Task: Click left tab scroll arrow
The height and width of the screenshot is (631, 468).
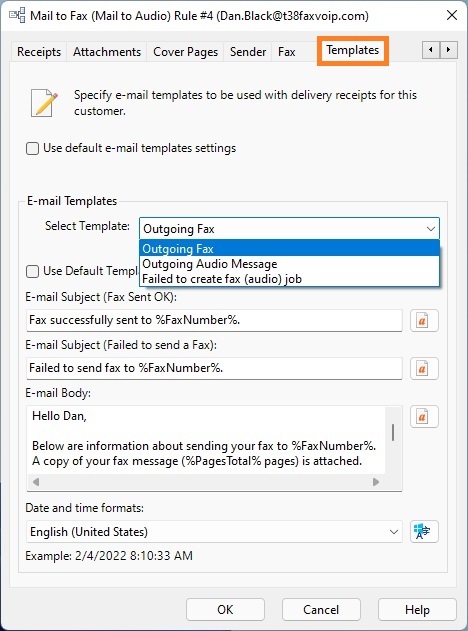Action: [x=431, y=50]
